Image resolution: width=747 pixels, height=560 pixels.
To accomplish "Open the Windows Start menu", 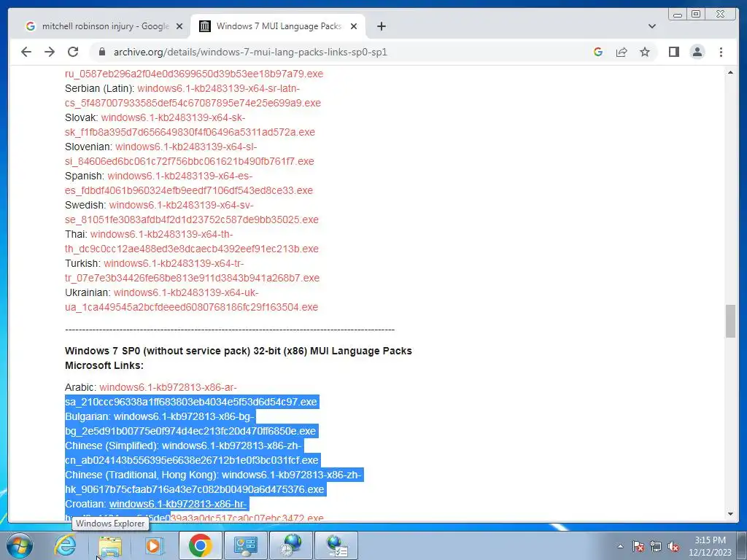I will coord(20,545).
